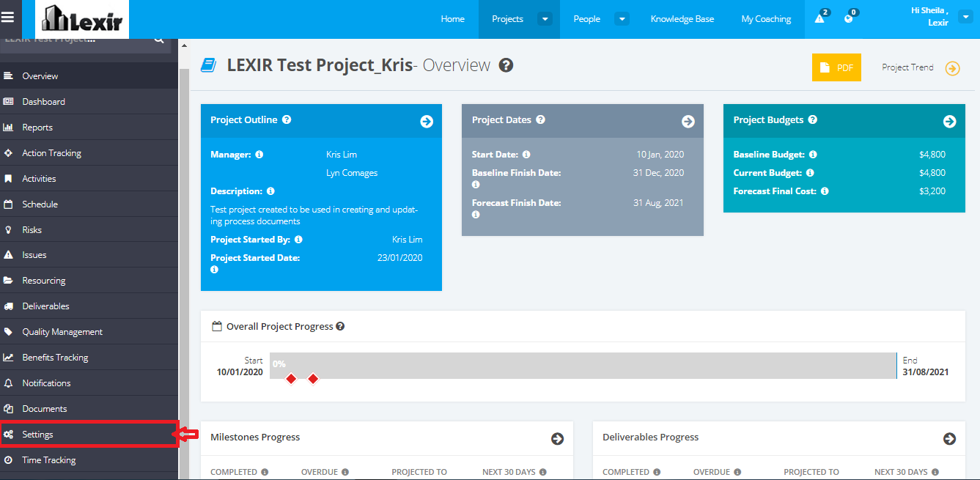Open Documents in the sidebar
Viewport: 980px width, 480px height.
[89, 409]
